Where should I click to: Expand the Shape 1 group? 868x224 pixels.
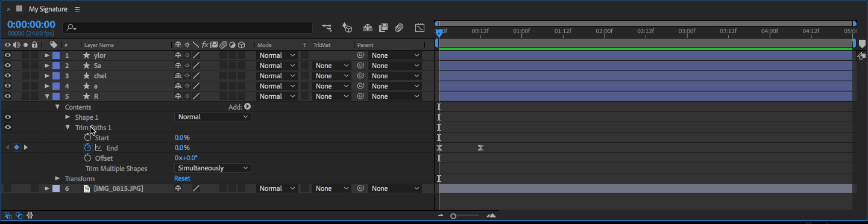tap(68, 117)
